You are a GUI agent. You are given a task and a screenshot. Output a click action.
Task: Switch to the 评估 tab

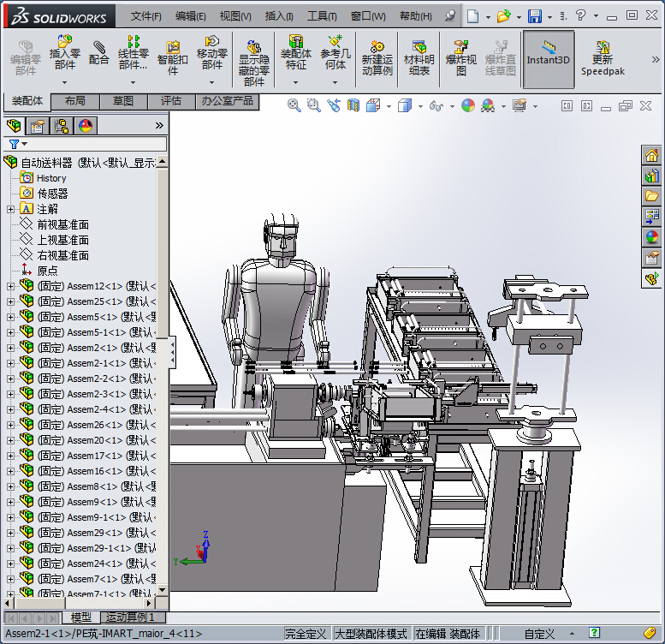(171, 101)
